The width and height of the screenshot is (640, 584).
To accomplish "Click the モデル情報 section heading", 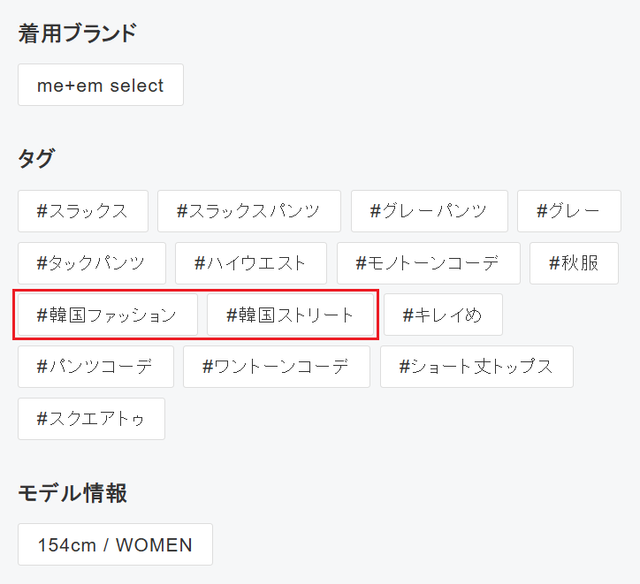I will [73, 493].
